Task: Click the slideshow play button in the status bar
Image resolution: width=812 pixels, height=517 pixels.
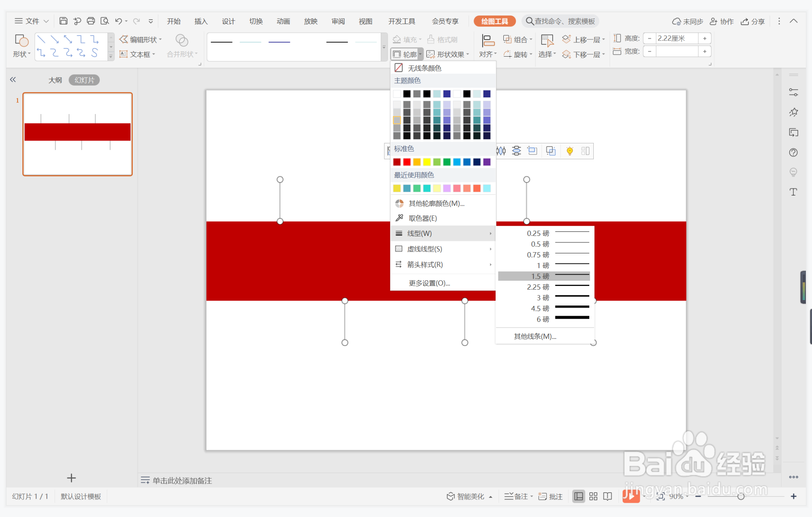Action: coord(630,496)
